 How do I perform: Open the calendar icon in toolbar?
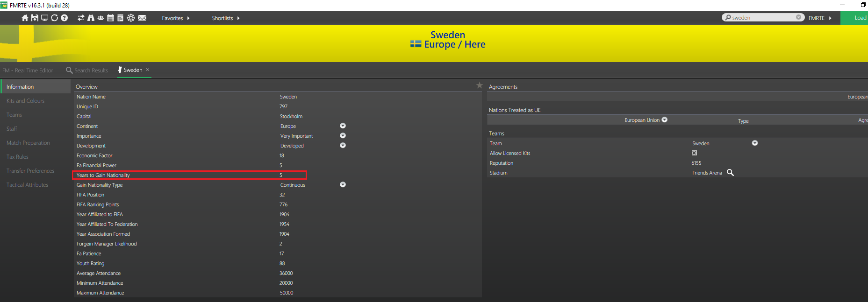[x=110, y=18]
